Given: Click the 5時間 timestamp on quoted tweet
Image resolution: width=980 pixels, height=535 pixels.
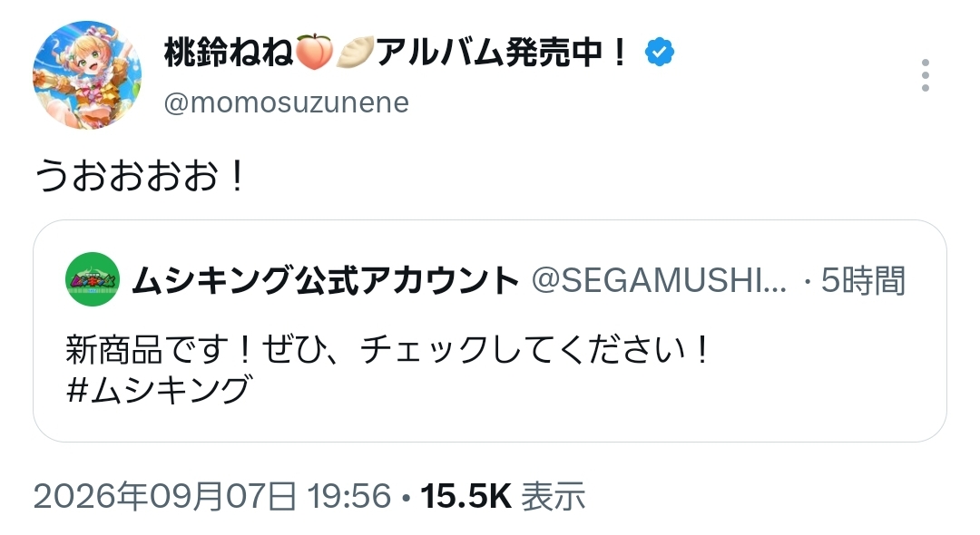Looking at the screenshot, I should click(x=863, y=279).
